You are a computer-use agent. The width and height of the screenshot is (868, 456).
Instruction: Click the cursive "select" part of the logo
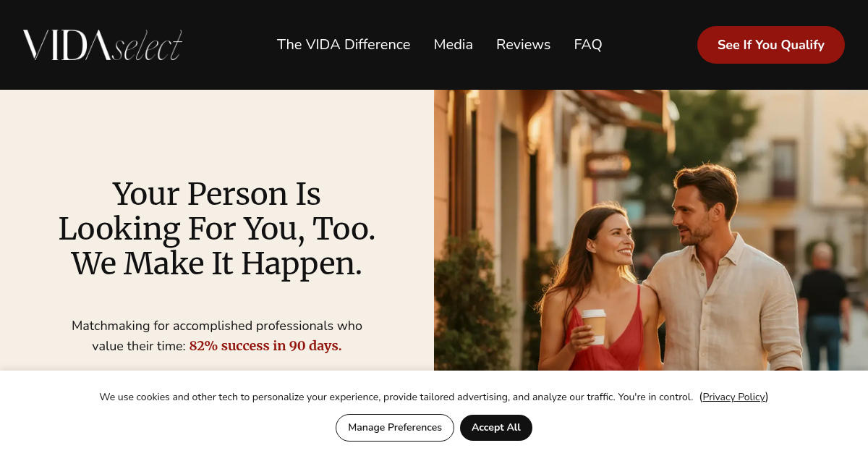pos(148,46)
